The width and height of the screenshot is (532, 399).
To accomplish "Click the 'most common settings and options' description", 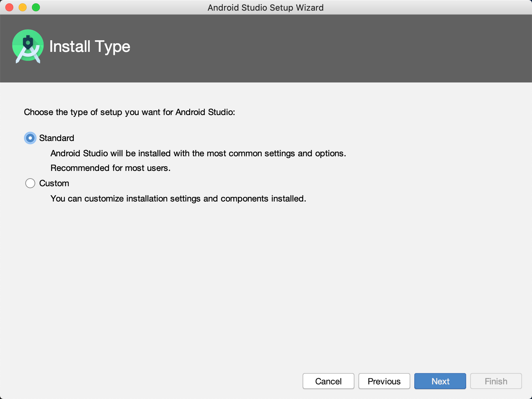I will tap(198, 153).
